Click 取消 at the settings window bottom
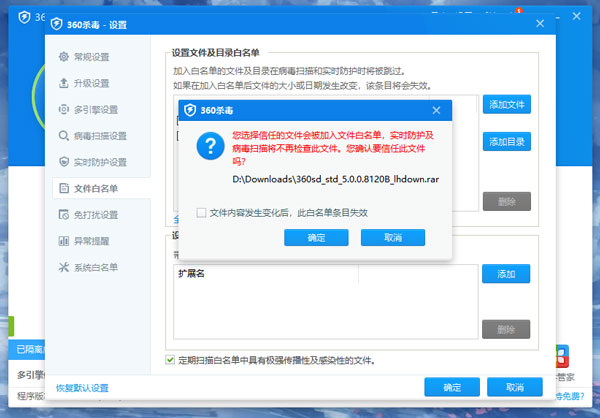 click(515, 387)
